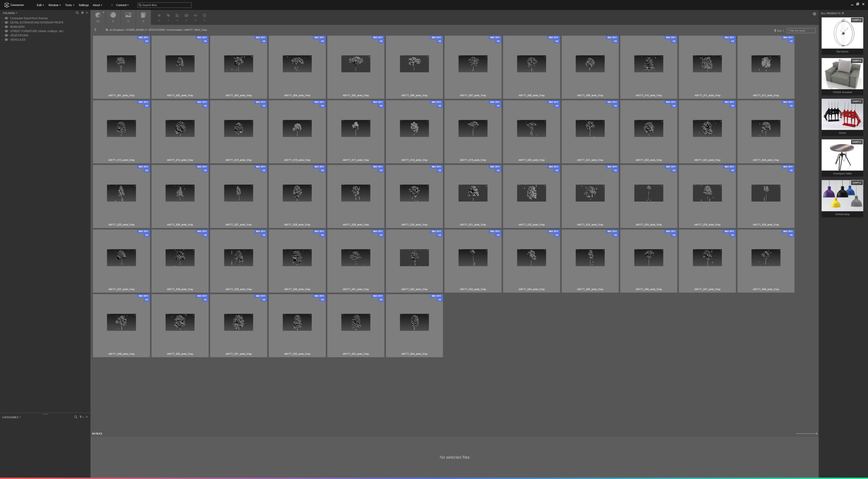Filter by tags icon
This screenshot has width=868, height=479.
[168, 16]
